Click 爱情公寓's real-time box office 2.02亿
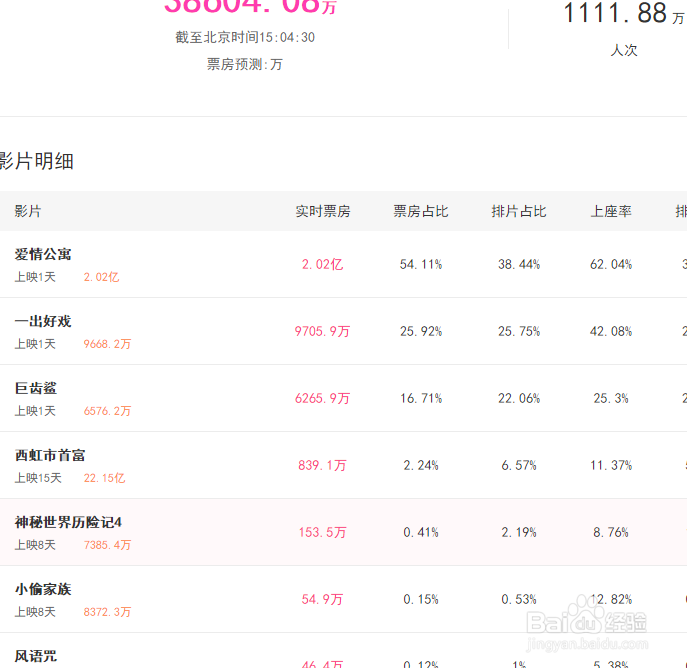 coord(322,265)
